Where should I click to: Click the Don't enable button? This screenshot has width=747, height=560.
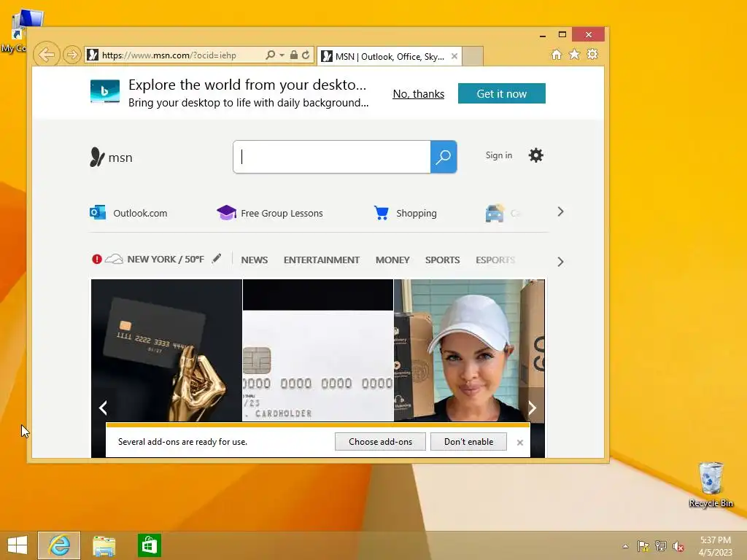click(469, 441)
